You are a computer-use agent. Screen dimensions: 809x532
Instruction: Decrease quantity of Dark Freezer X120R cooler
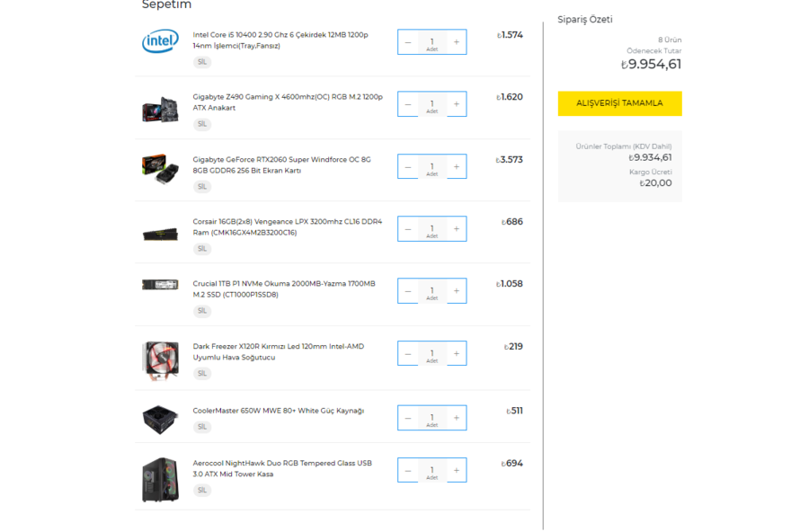(408, 353)
